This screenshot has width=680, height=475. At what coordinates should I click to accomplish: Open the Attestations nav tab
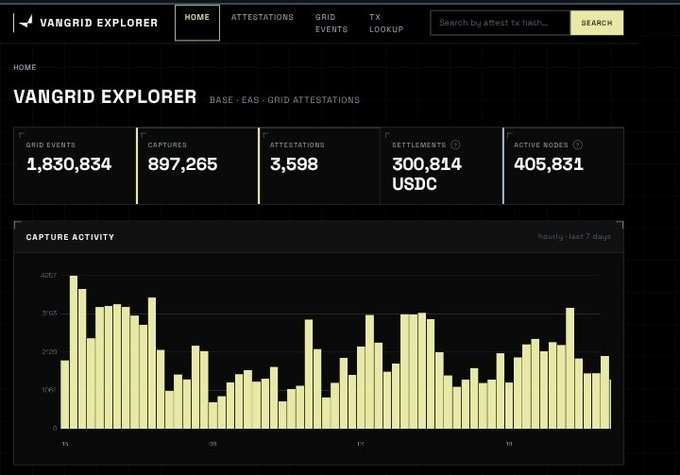262,17
